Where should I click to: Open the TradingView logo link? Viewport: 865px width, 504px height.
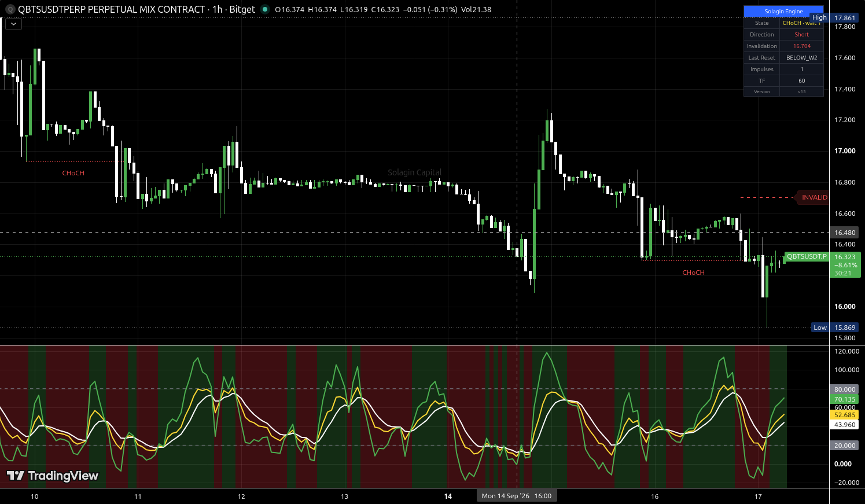pyautogui.click(x=53, y=476)
